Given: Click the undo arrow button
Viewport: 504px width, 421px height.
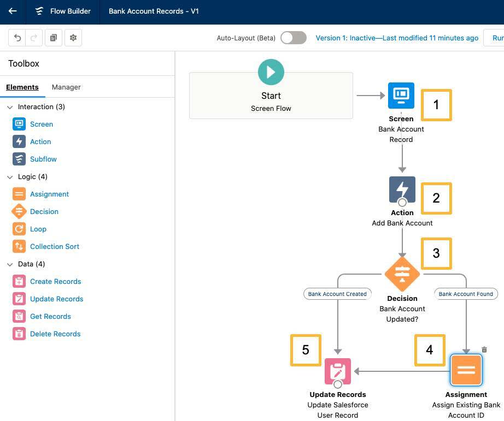Looking at the screenshot, I should pyautogui.click(x=17, y=38).
